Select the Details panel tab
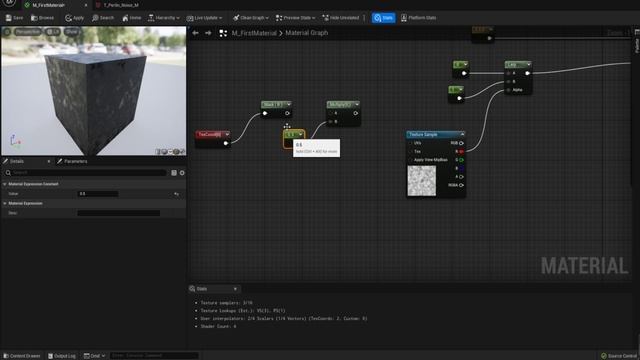 pyautogui.click(x=17, y=162)
